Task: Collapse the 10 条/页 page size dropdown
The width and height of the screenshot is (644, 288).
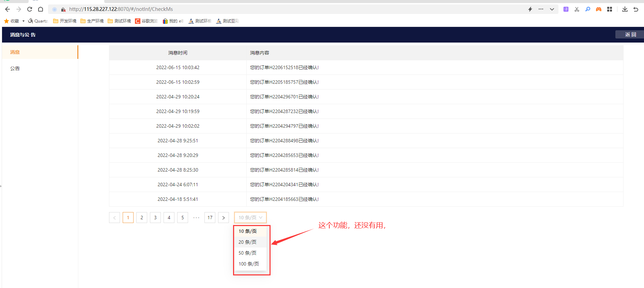Action: [x=250, y=218]
